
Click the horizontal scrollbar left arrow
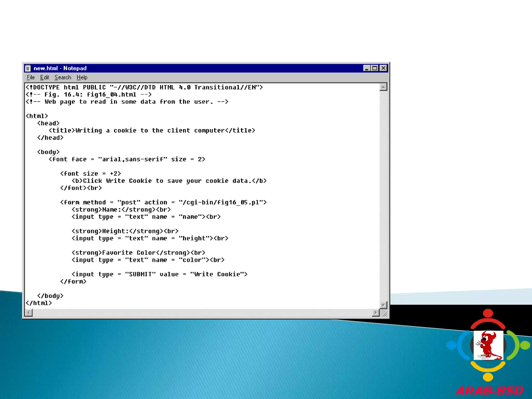[29, 313]
